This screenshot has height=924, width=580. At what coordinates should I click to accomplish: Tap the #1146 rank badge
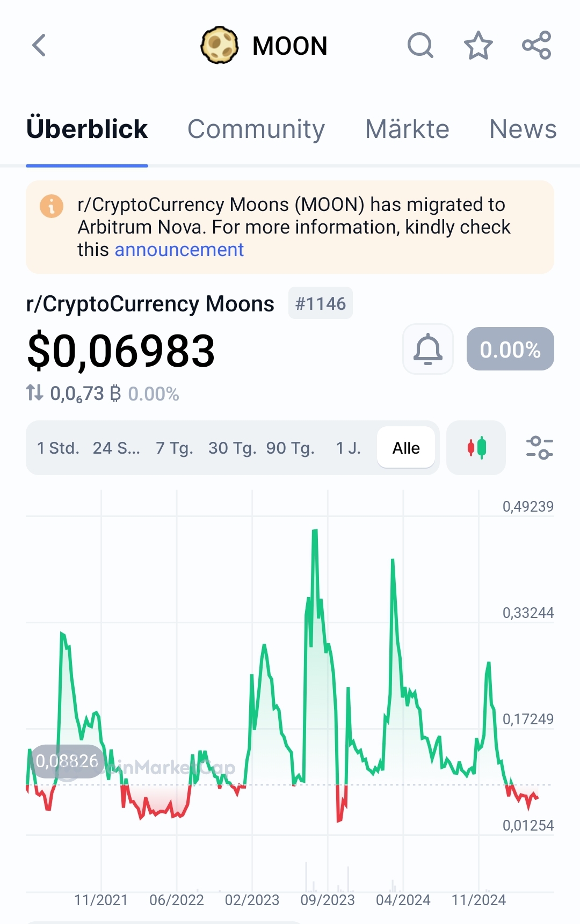tap(321, 303)
